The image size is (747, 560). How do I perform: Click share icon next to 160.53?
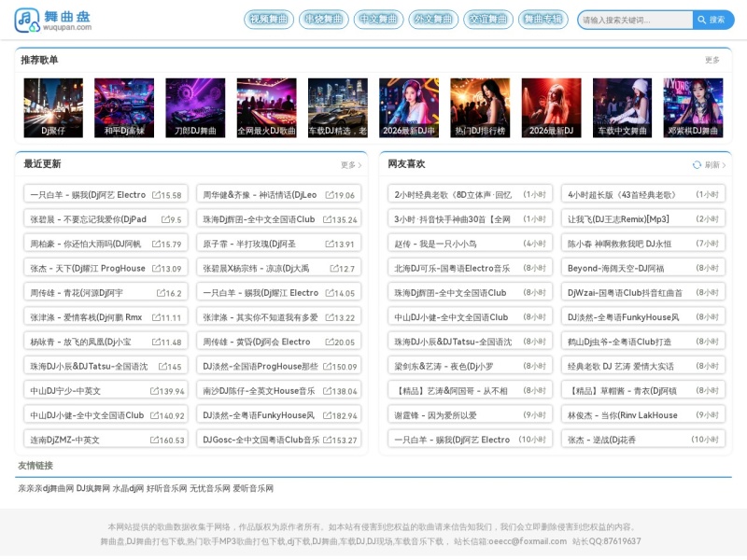[x=154, y=440]
